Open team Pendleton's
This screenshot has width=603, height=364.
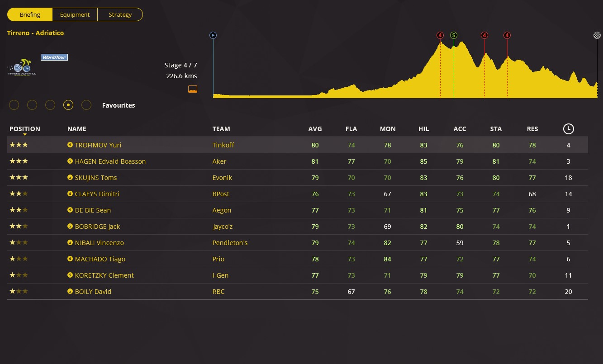point(230,243)
